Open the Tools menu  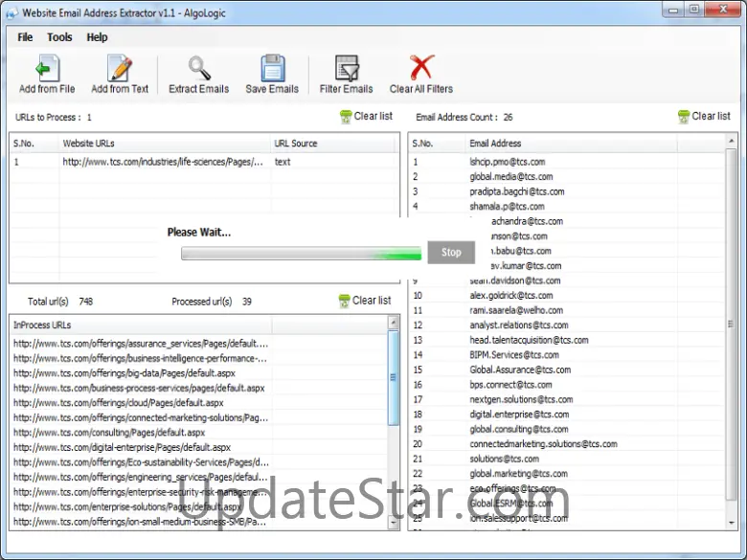pyautogui.click(x=59, y=37)
